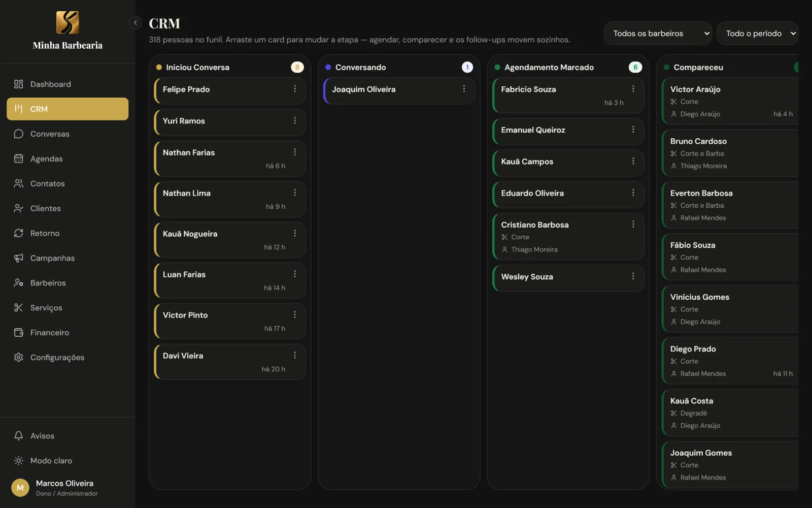
Task: Click Kauã Nogueira card name
Action: (190, 234)
